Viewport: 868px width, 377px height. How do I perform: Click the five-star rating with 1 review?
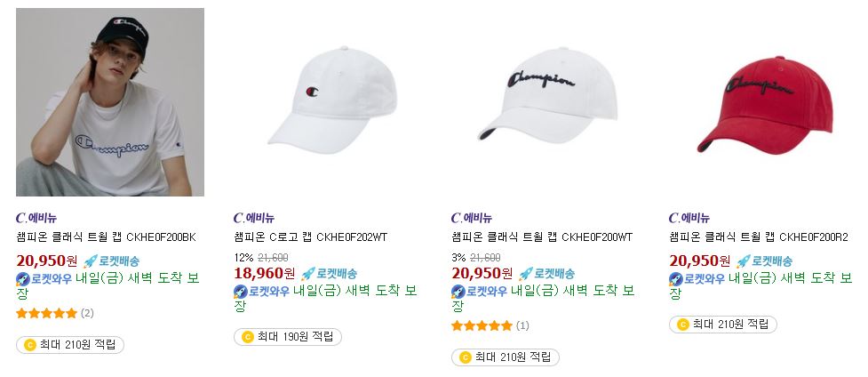point(482,326)
